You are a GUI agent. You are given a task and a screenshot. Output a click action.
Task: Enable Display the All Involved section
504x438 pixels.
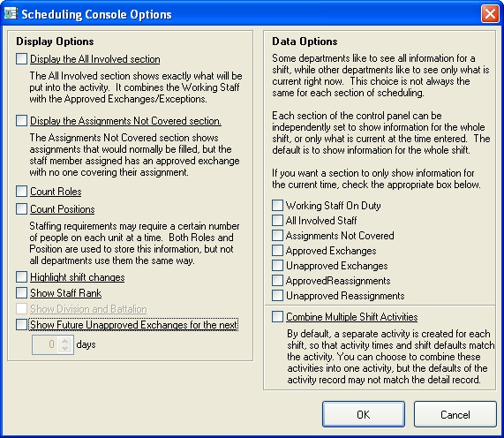(x=21, y=59)
